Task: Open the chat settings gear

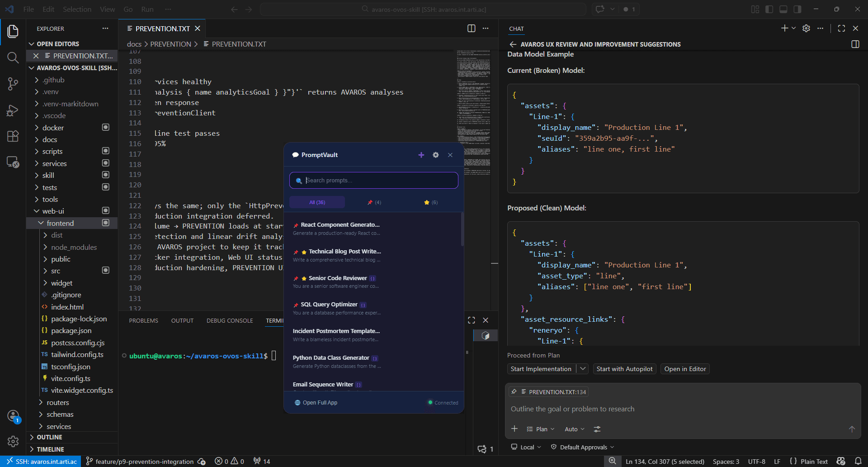Action: click(807, 28)
